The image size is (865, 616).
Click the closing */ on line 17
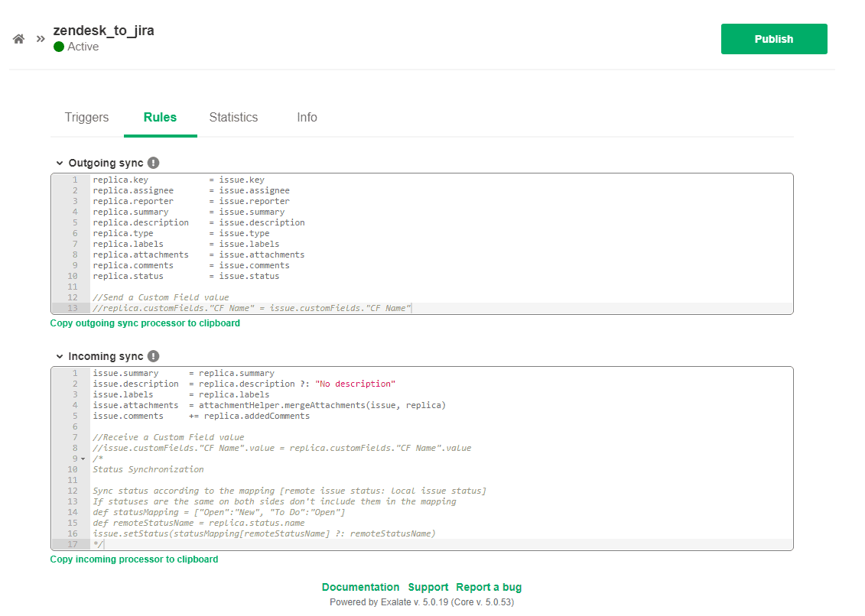click(x=98, y=544)
